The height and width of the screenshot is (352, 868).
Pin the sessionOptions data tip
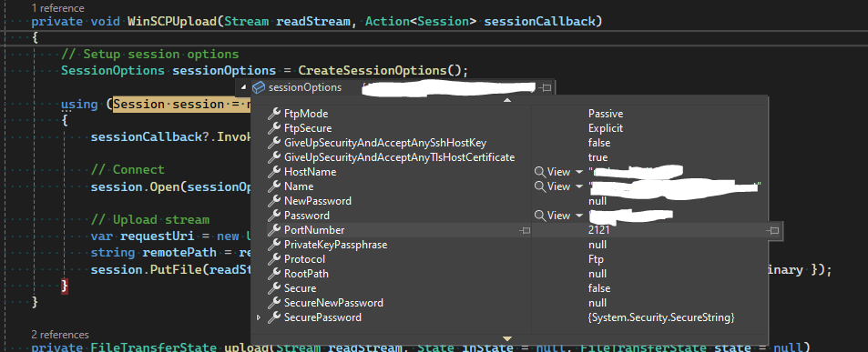click(546, 87)
